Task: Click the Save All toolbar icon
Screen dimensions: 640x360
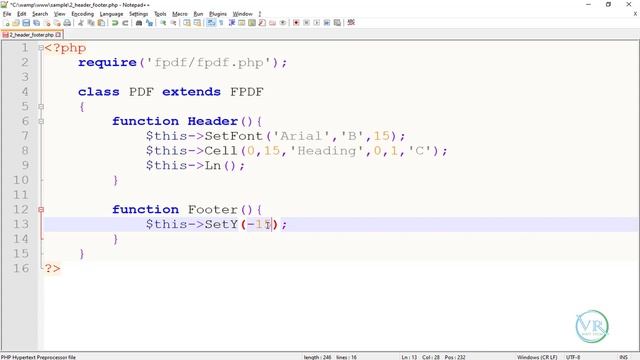Action: click(36, 23)
